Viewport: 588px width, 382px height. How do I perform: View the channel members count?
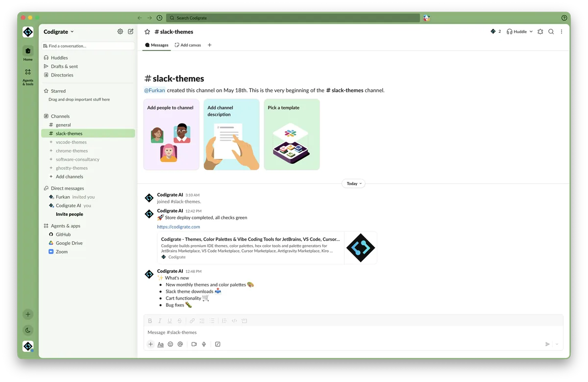pos(495,31)
